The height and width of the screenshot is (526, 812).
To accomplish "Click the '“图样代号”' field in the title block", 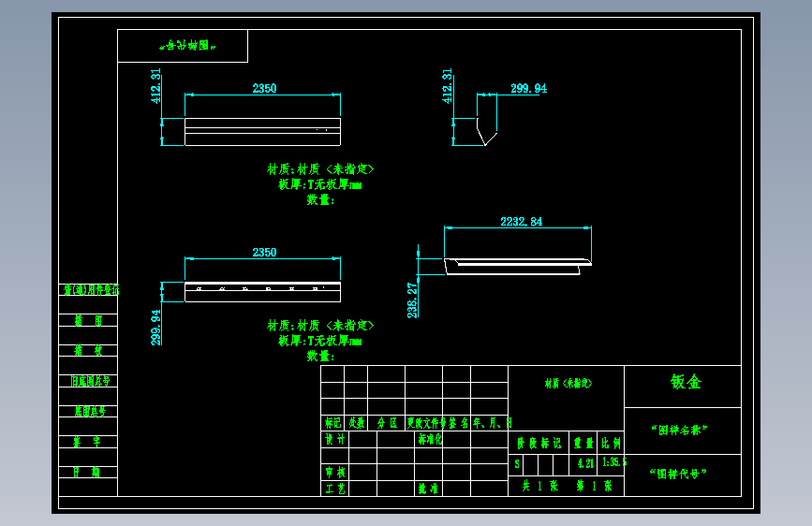I will pos(678,474).
